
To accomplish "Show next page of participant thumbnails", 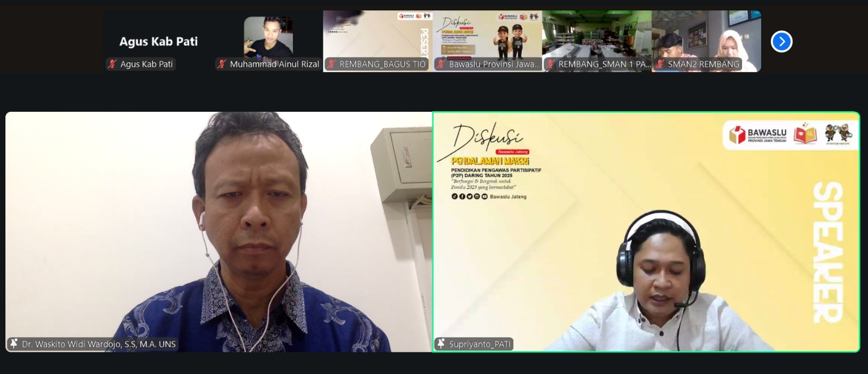I will pyautogui.click(x=781, y=41).
